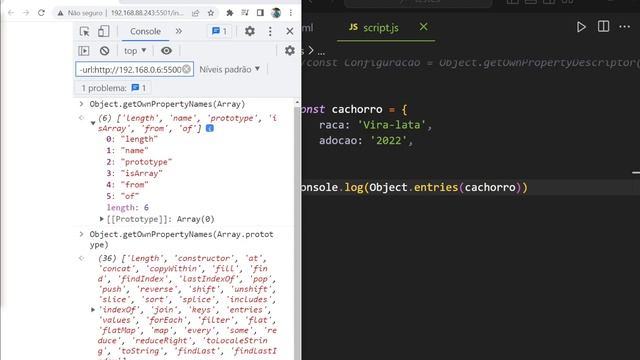Image resolution: width=640 pixels, height=360 pixels.
Task: Open the Chrome profile avatar
Action: (276, 13)
